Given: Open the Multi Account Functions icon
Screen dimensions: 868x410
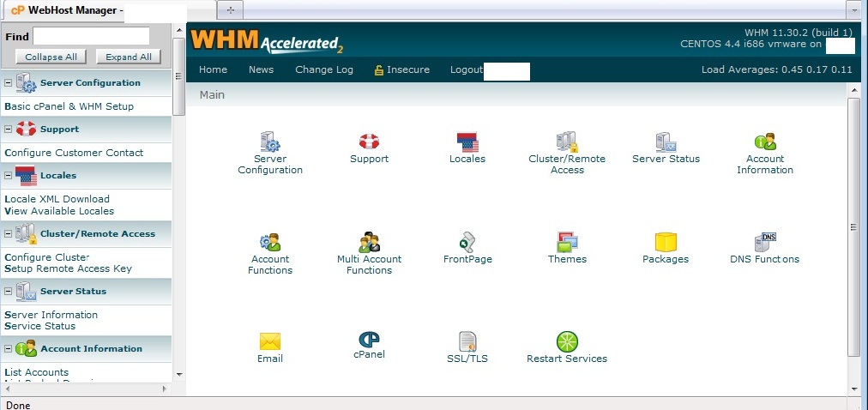Looking at the screenshot, I should (369, 242).
